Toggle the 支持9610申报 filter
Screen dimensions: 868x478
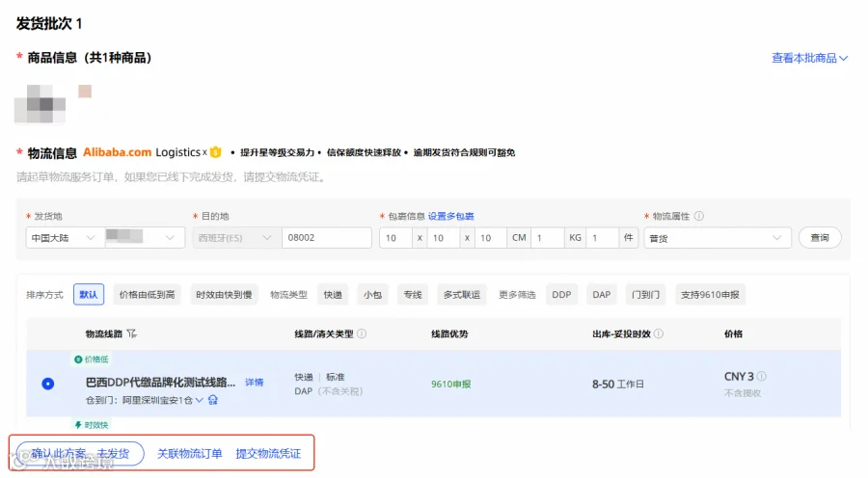(x=710, y=295)
